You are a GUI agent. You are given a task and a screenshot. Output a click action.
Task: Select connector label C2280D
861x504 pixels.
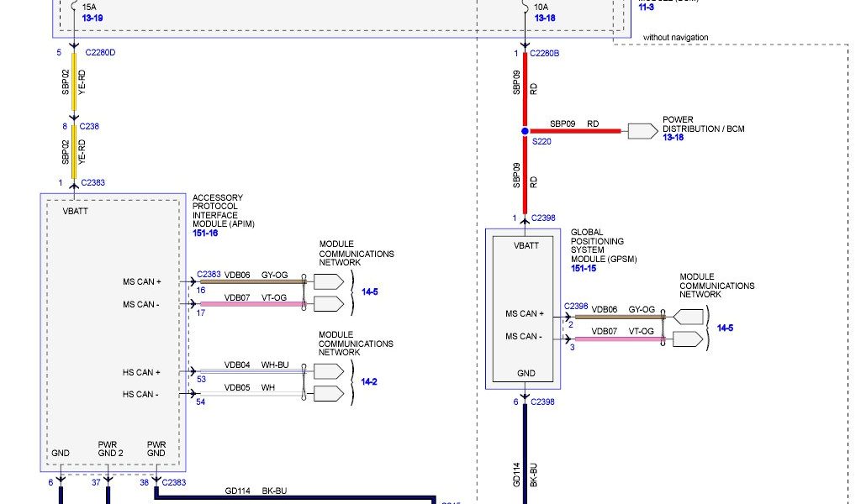[x=100, y=53]
